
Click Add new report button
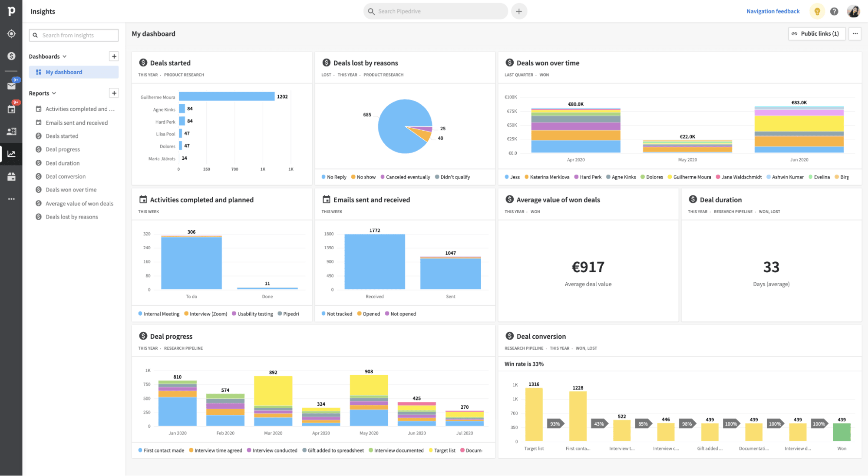pyautogui.click(x=114, y=93)
